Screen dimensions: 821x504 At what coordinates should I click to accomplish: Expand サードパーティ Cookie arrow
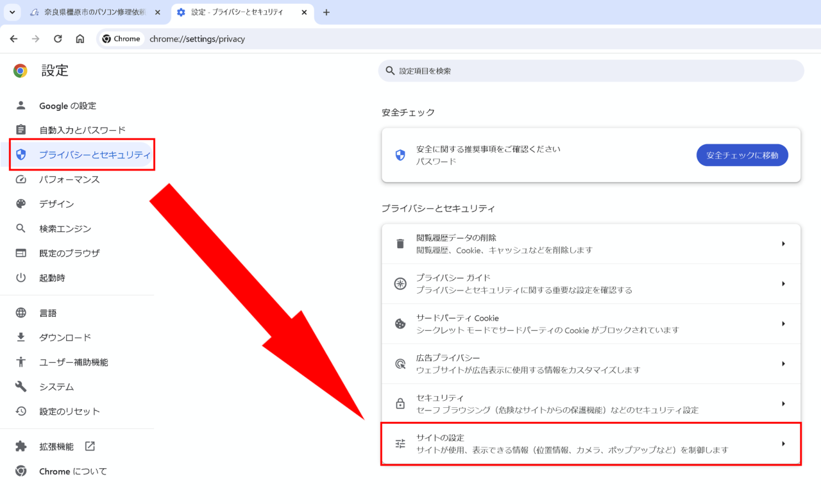coord(783,324)
